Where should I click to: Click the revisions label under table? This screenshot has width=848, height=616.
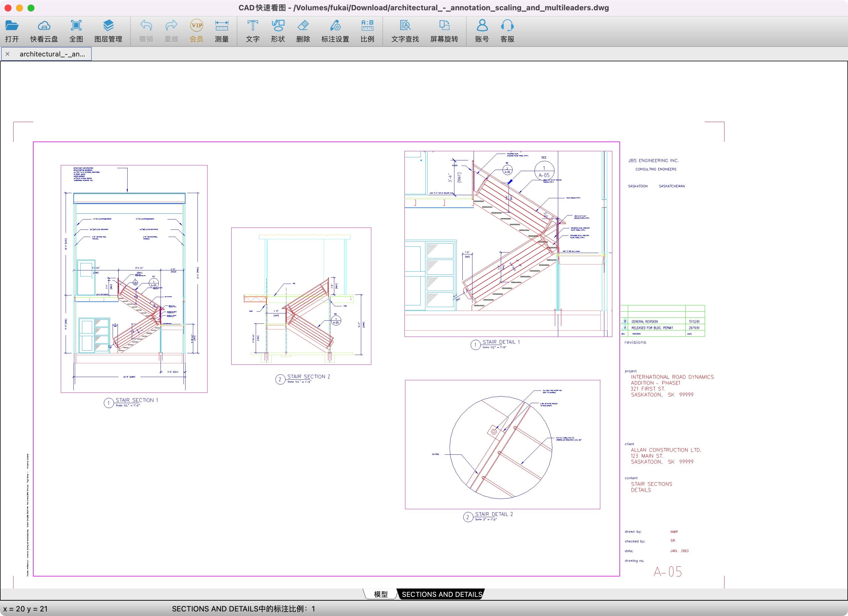(635, 342)
